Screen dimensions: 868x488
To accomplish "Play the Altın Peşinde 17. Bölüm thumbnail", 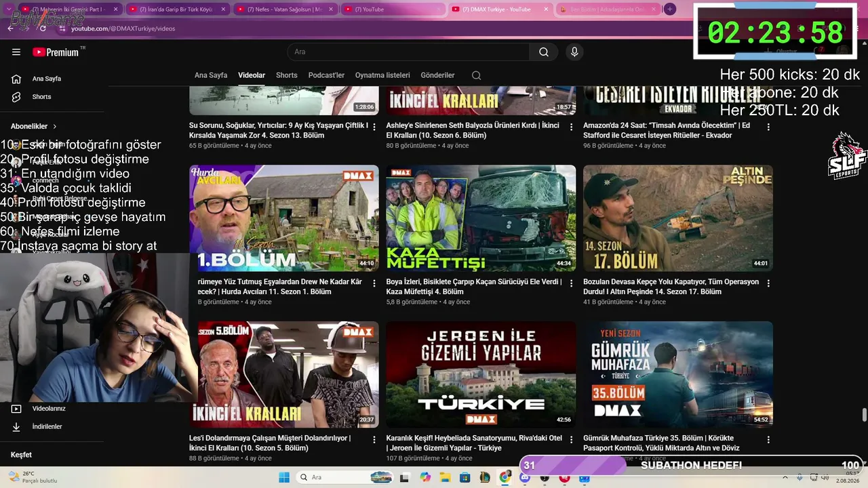I will [678, 218].
